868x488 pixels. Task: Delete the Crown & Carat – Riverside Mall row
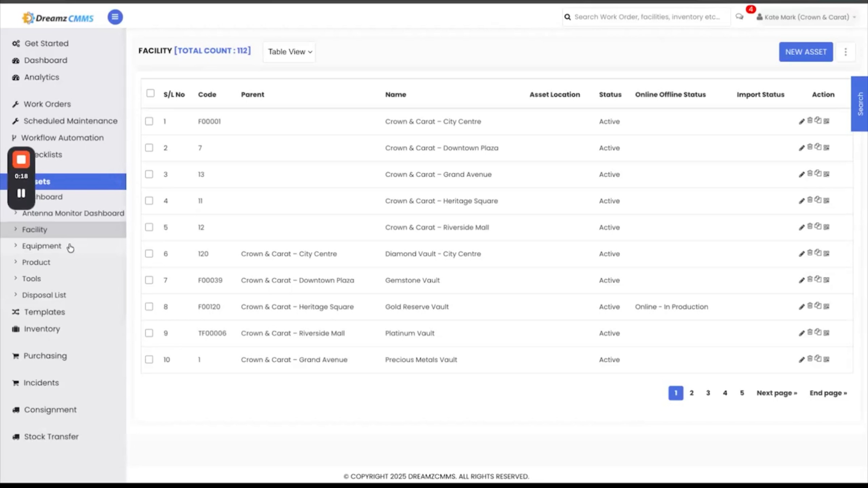click(x=810, y=226)
